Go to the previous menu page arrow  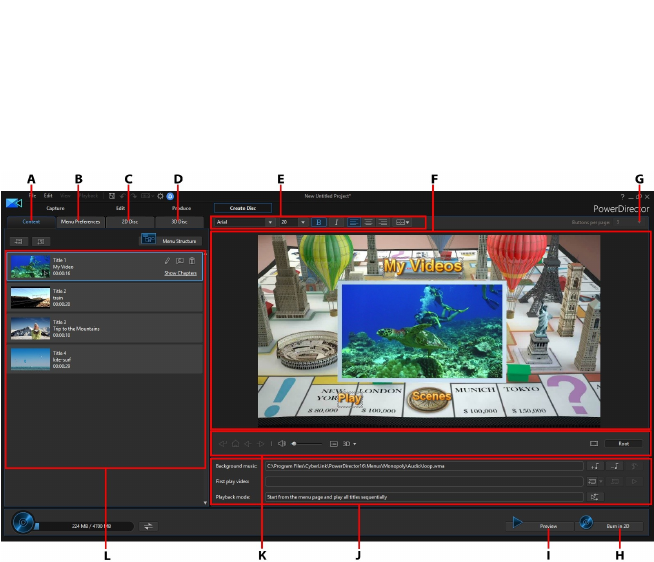tap(248, 444)
